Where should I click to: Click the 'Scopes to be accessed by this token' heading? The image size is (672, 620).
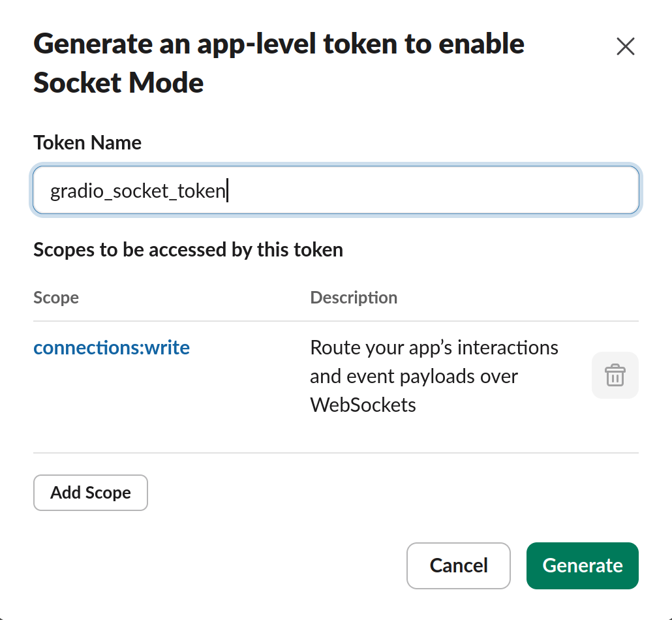coord(188,249)
